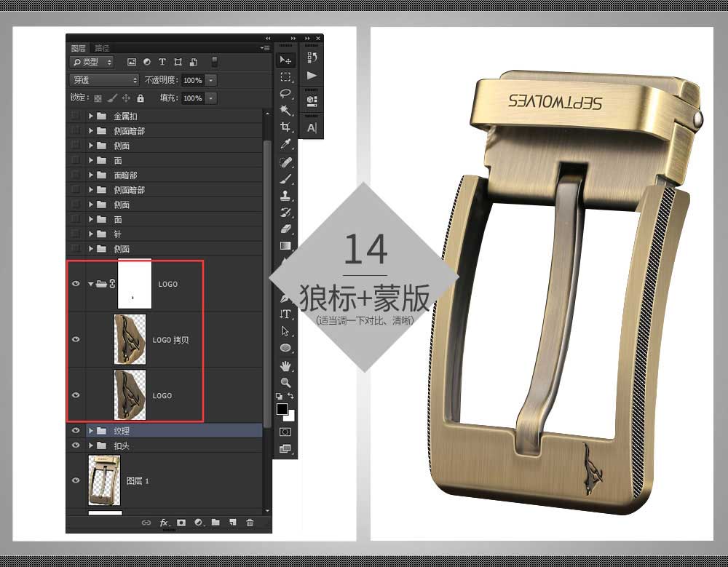
Task: Select the Move tool
Action: tap(285, 60)
